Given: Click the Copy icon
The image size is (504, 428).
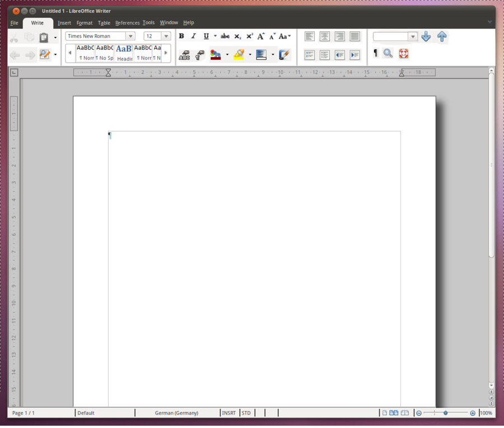Looking at the screenshot, I should click(x=29, y=38).
